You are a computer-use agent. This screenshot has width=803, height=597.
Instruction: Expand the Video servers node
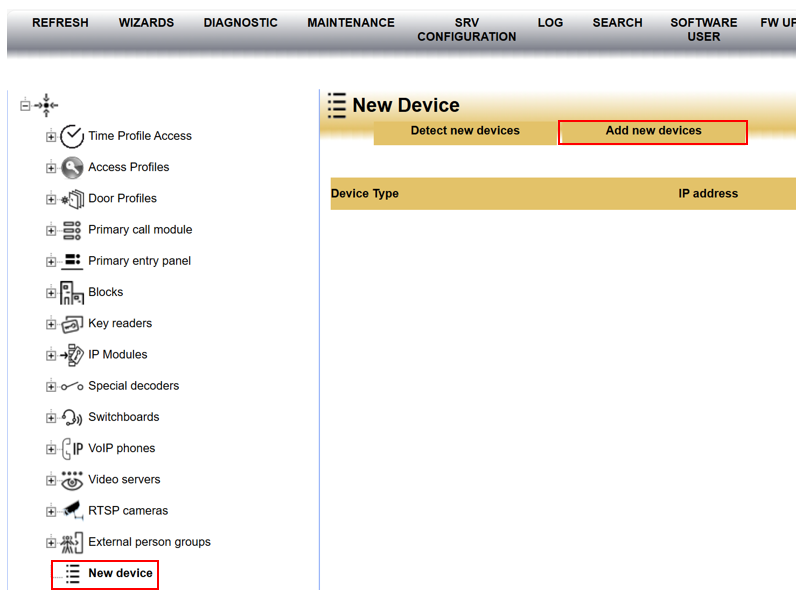[x=51, y=480]
